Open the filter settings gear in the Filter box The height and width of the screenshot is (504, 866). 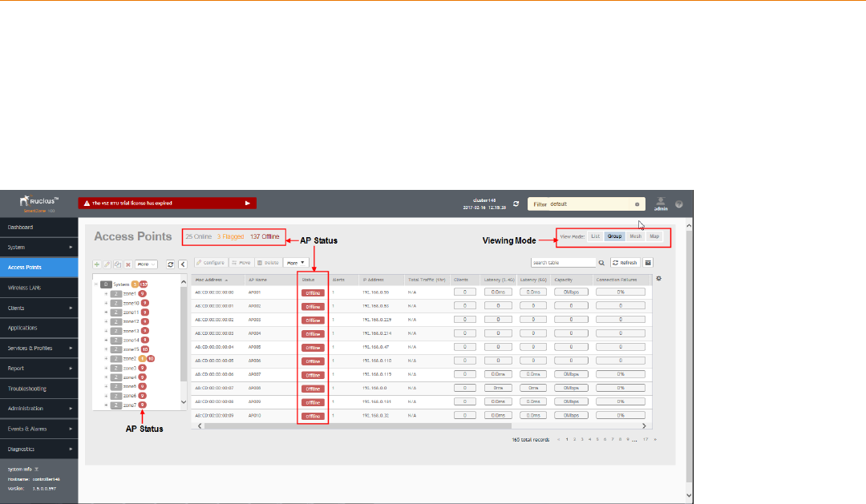pos(637,204)
